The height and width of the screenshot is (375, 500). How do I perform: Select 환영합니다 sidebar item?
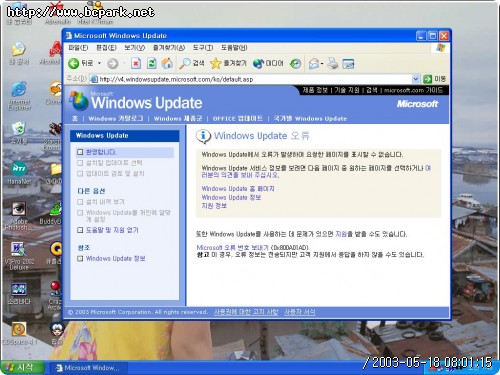click(x=101, y=152)
